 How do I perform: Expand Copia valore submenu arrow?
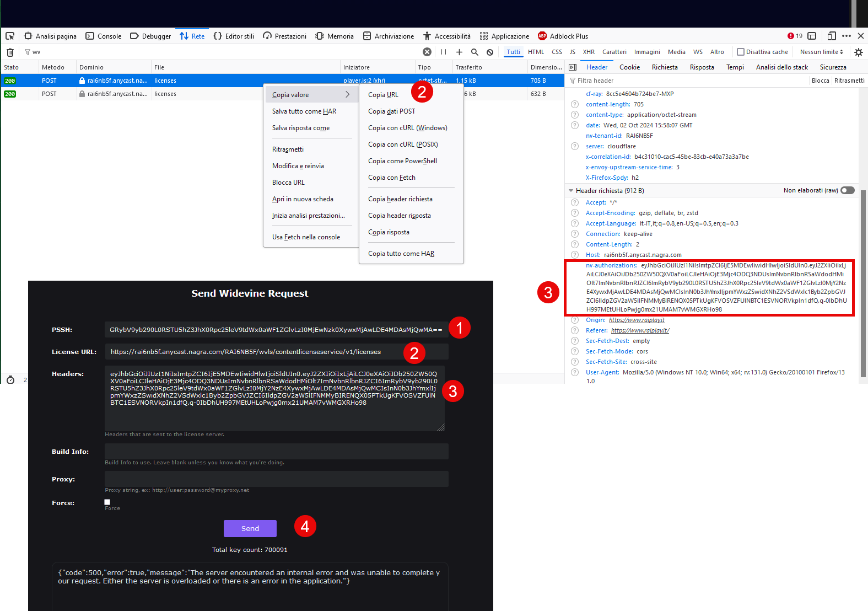click(347, 94)
